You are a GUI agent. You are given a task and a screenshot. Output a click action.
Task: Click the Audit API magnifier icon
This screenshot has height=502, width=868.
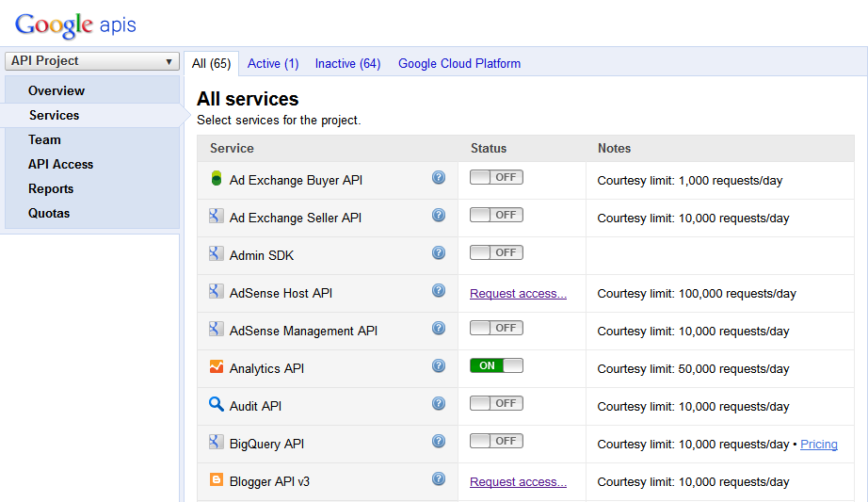(216, 404)
